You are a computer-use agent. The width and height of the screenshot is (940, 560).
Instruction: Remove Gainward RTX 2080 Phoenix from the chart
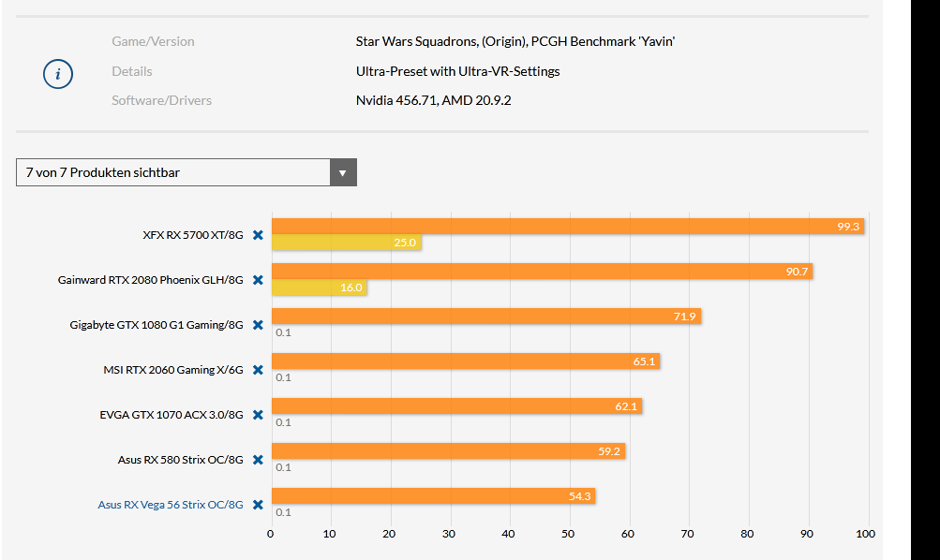click(x=258, y=279)
